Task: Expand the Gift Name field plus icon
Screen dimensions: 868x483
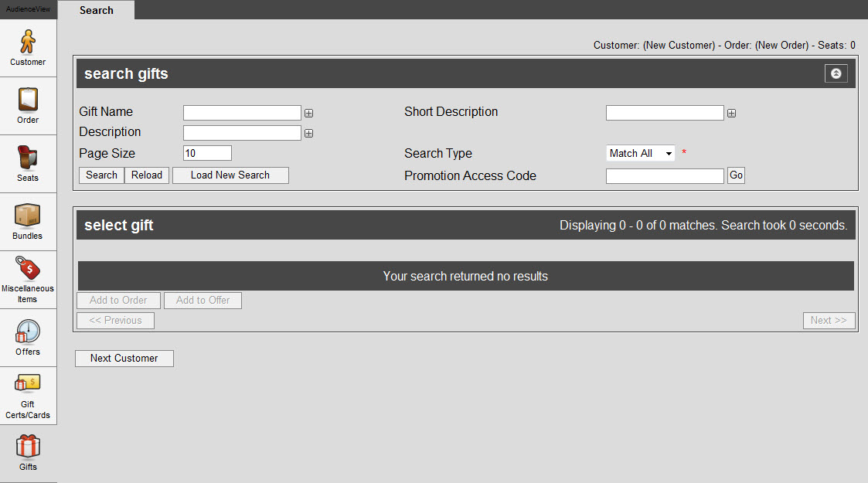Action: (309, 114)
